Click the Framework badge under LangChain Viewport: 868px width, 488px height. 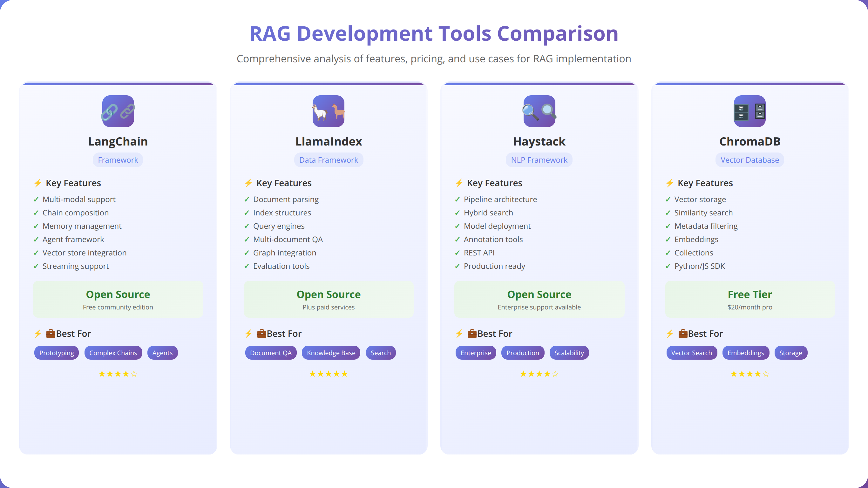coord(118,160)
